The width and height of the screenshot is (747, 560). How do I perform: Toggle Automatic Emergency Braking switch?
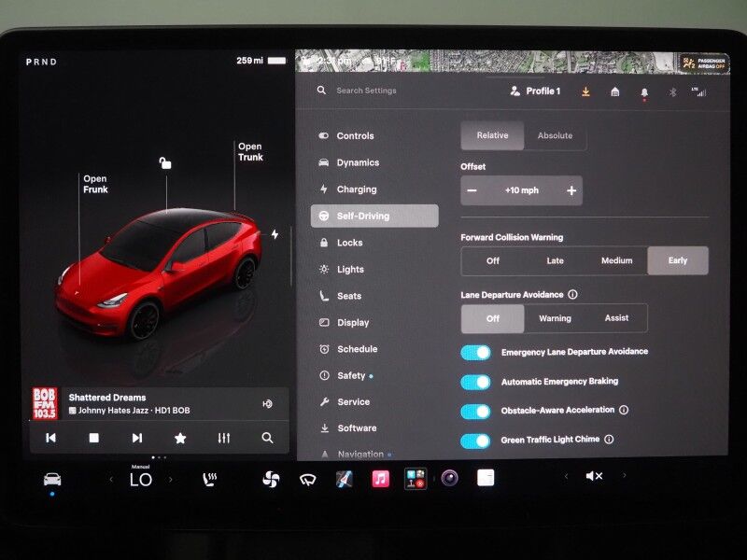point(475,382)
